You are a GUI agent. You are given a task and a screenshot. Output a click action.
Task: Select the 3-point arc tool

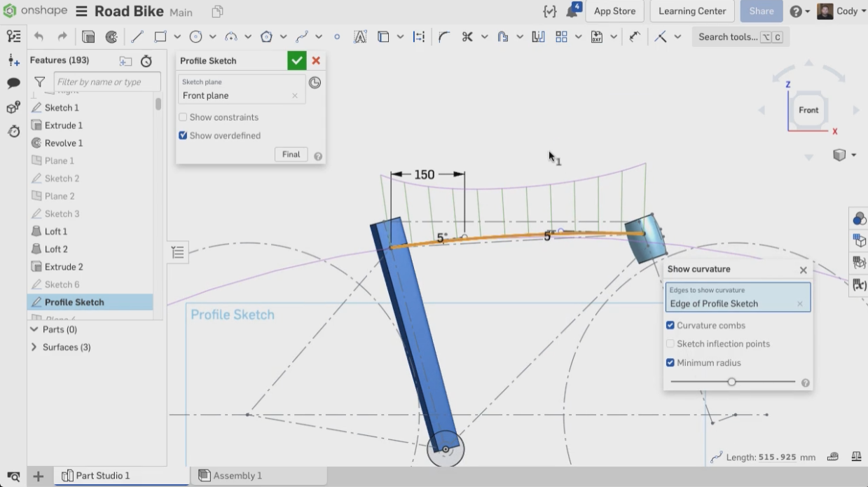tap(231, 37)
